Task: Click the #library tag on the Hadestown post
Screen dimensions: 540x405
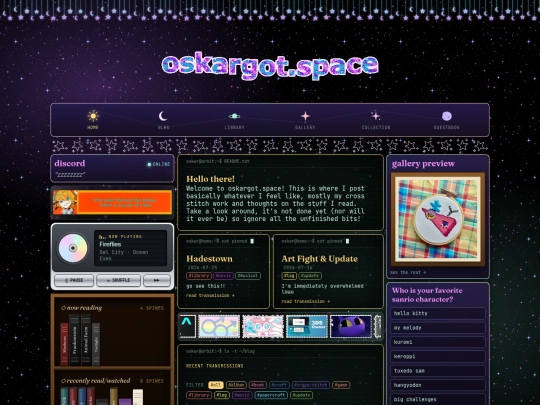Action: 199,276
